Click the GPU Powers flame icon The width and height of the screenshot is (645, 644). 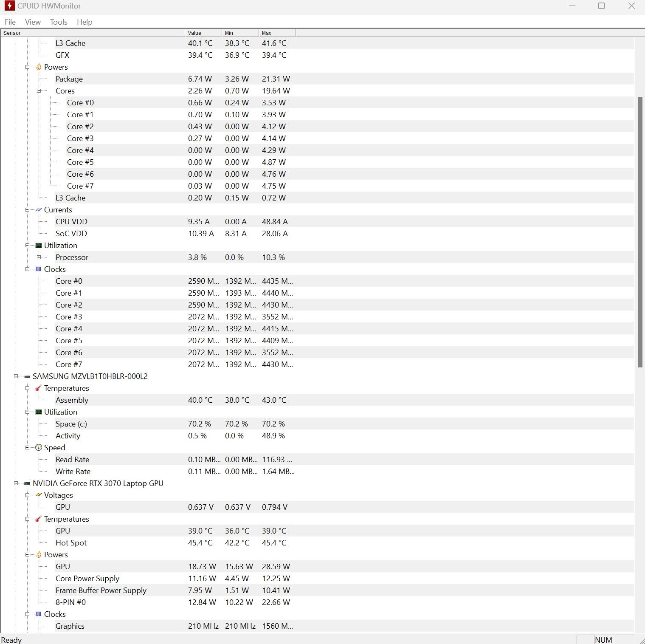[x=39, y=555]
